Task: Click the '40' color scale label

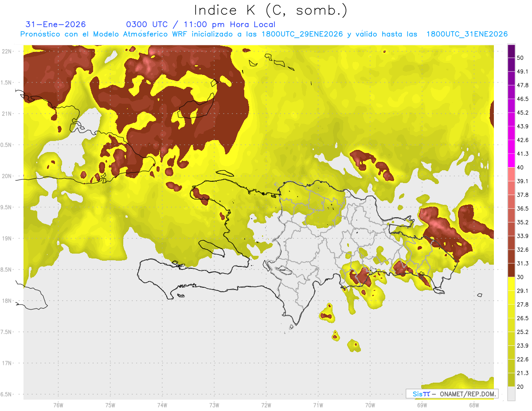Action: click(520, 168)
